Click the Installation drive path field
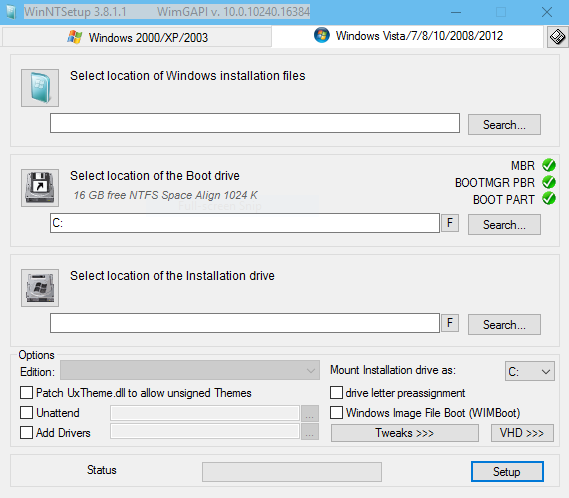The width and height of the screenshot is (569, 498). pos(245,323)
